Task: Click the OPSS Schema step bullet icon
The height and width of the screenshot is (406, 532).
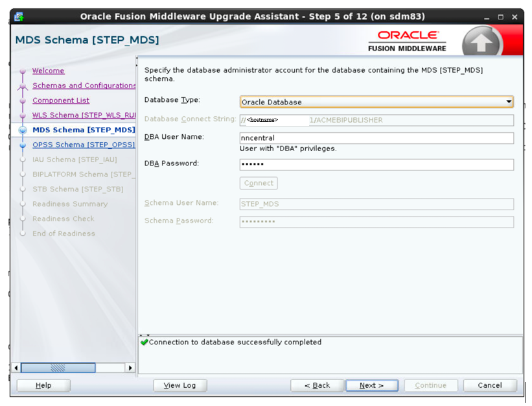Action: pyautogui.click(x=23, y=145)
